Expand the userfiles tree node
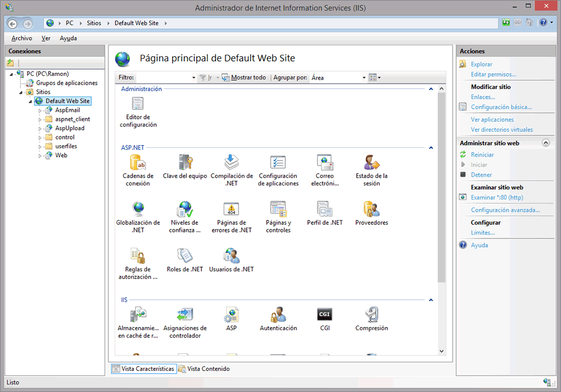Viewport: 561px width, 392px height. (40, 147)
